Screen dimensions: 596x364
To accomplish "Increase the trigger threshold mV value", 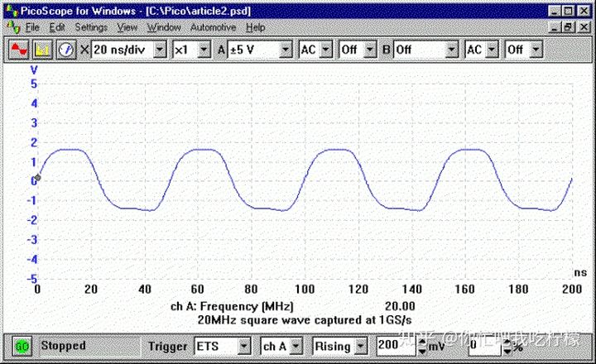I will click(422, 342).
